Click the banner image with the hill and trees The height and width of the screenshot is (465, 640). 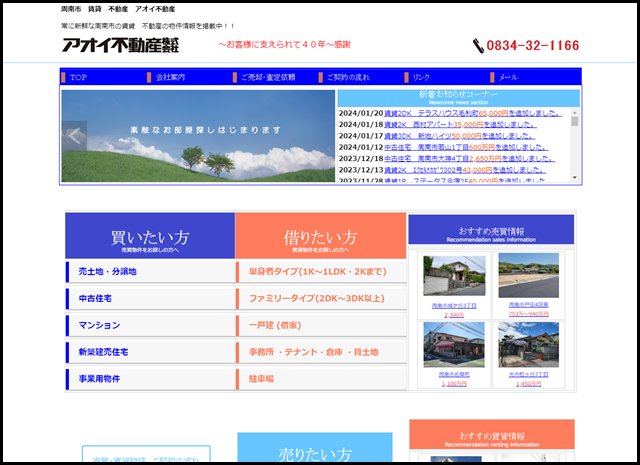[198, 136]
